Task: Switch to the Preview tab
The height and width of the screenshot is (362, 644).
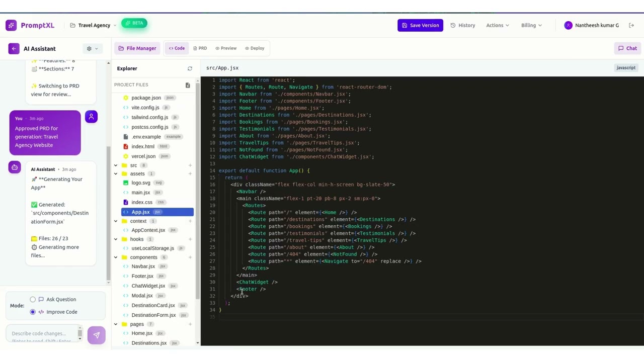Action: [225, 48]
